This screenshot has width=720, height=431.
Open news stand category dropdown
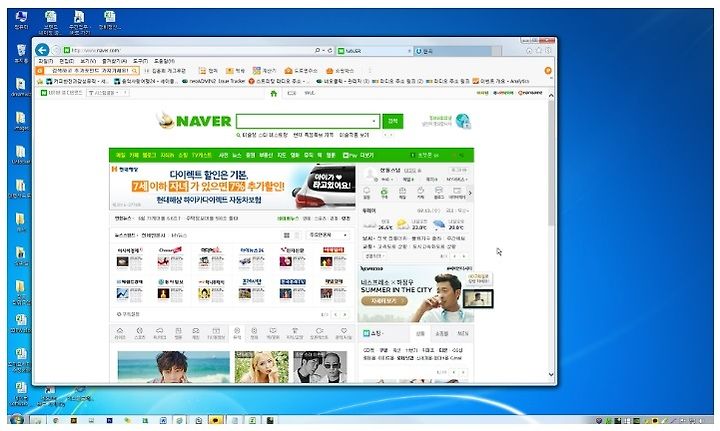pos(328,235)
